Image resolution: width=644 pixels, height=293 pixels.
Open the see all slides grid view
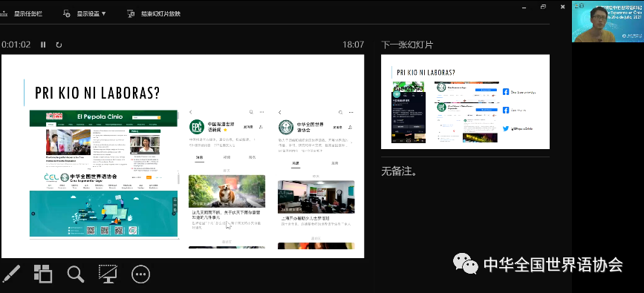click(x=43, y=274)
